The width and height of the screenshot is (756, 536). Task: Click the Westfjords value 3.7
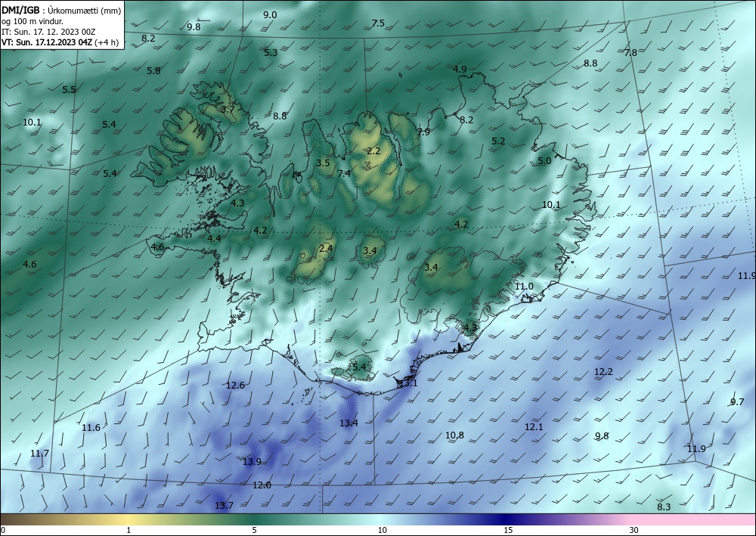point(228,110)
